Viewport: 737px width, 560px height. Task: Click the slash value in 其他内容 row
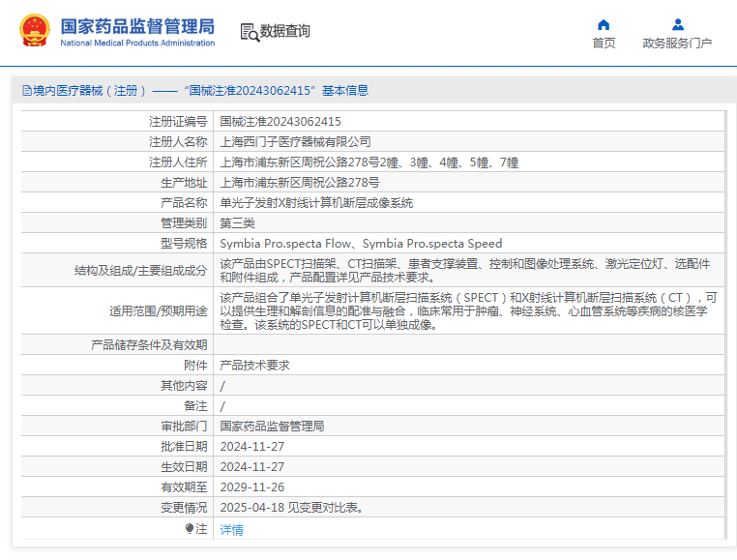click(222, 386)
